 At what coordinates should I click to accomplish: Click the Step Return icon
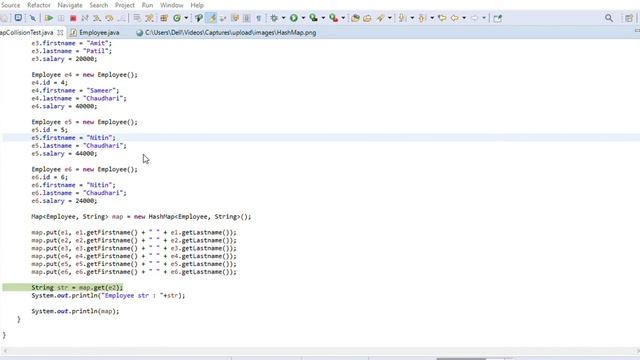coord(121,18)
